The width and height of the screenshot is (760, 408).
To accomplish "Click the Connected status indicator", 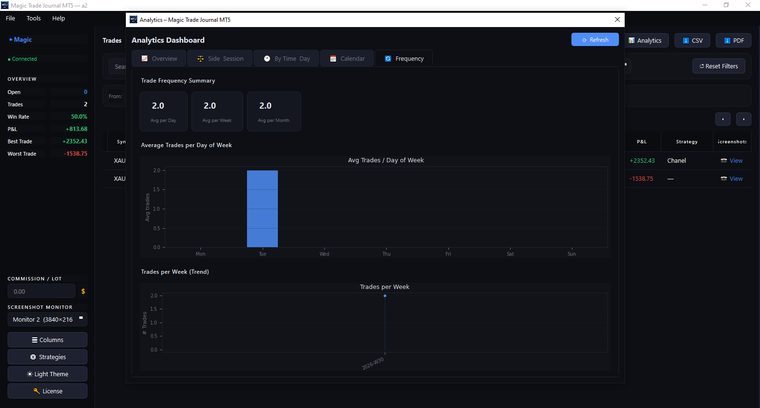I will [x=22, y=59].
